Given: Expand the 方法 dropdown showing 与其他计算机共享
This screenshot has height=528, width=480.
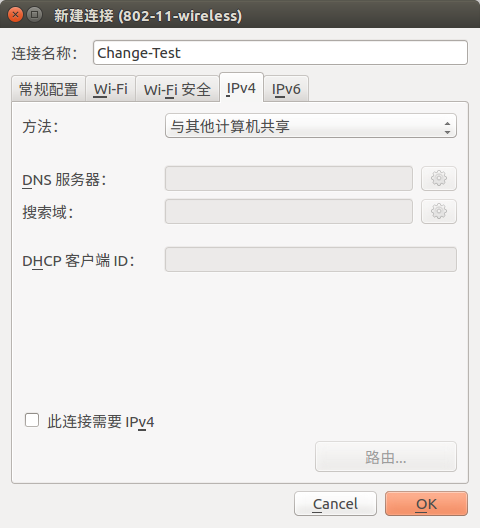Looking at the screenshot, I should click(311, 126).
